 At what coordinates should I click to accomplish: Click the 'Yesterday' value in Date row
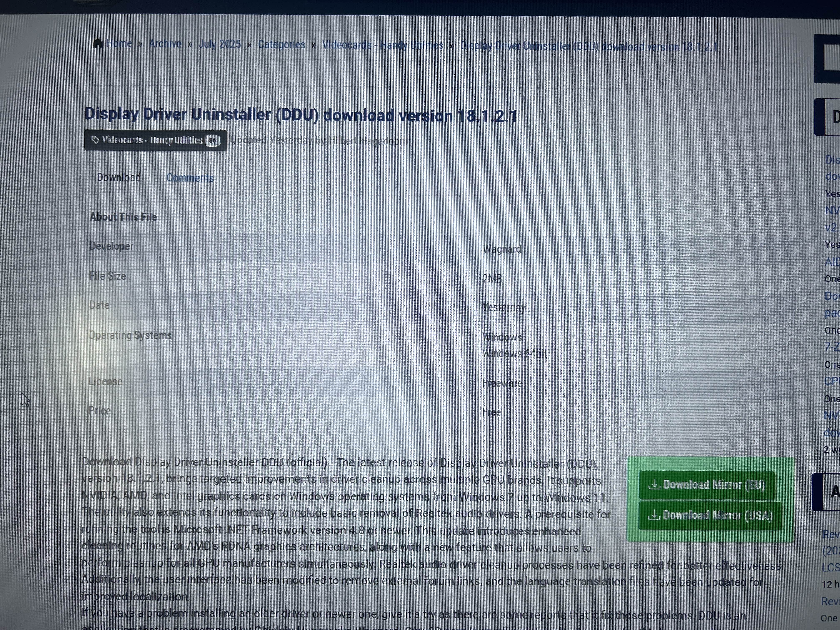click(504, 307)
